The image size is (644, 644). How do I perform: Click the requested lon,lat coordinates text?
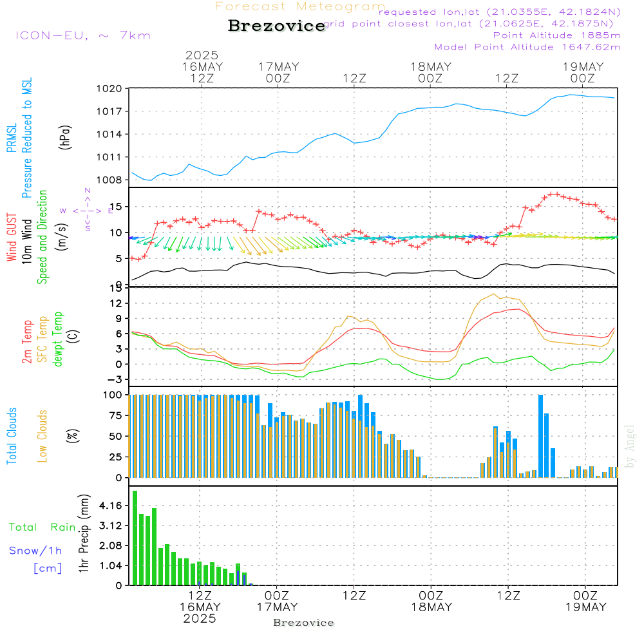click(x=500, y=12)
